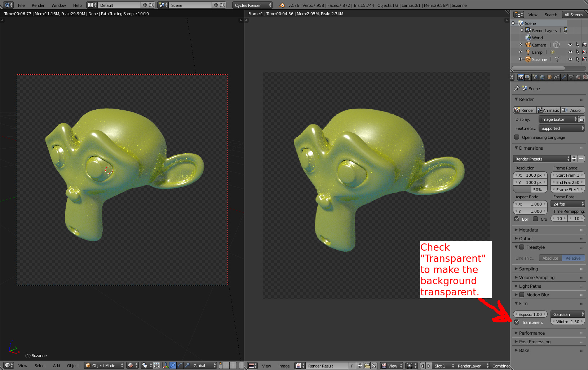This screenshot has width=588, height=370.
Task: Open the Window menu
Action: (58, 5)
